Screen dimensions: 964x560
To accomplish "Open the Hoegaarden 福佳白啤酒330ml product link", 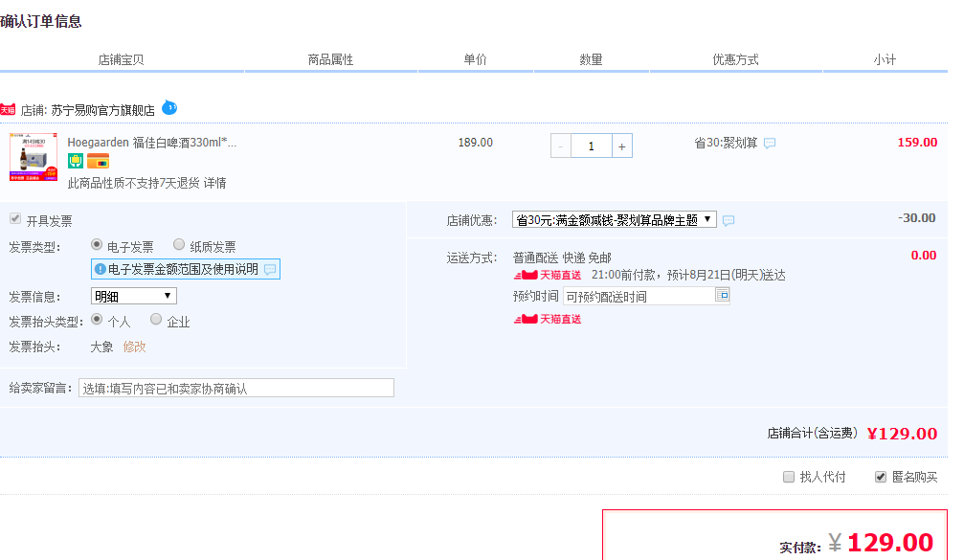I will pos(152,143).
